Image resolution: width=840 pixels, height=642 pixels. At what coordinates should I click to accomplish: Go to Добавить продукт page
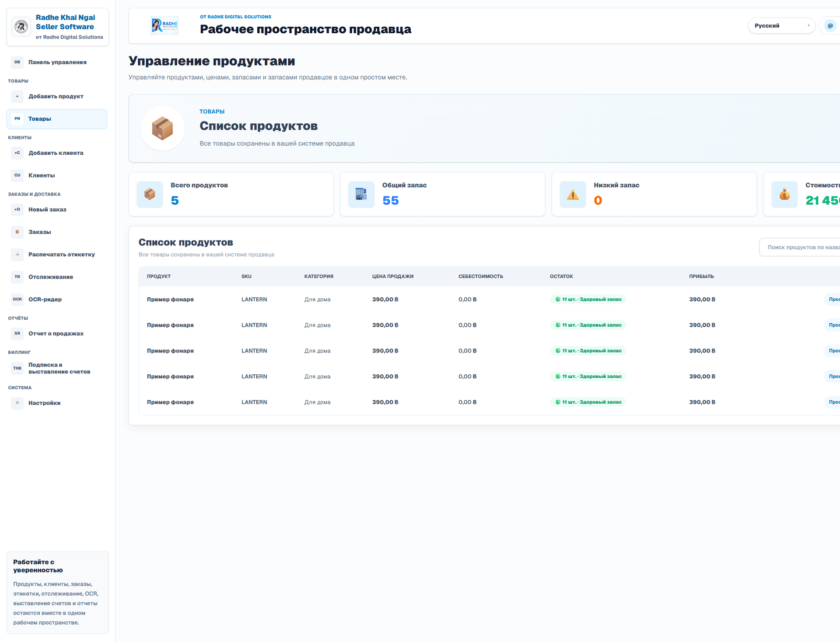point(57,96)
